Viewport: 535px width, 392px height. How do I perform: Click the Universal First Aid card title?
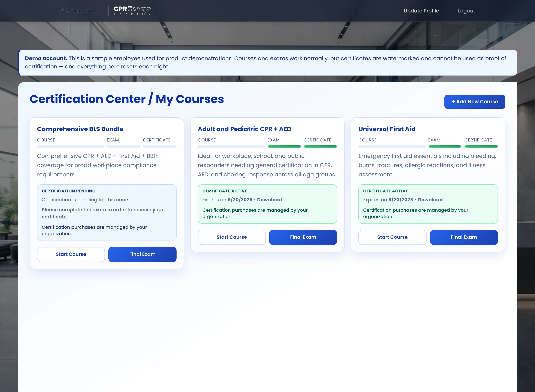click(387, 129)
